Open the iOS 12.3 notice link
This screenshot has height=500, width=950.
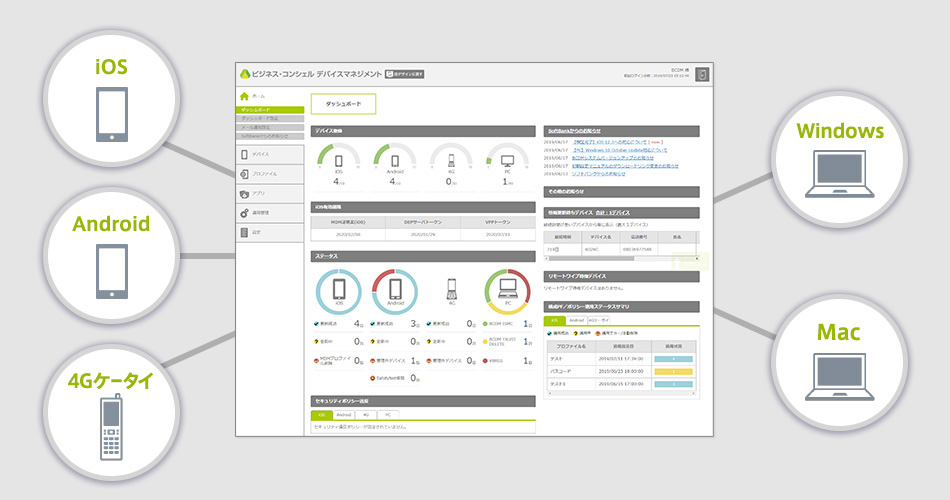(609, 142)
